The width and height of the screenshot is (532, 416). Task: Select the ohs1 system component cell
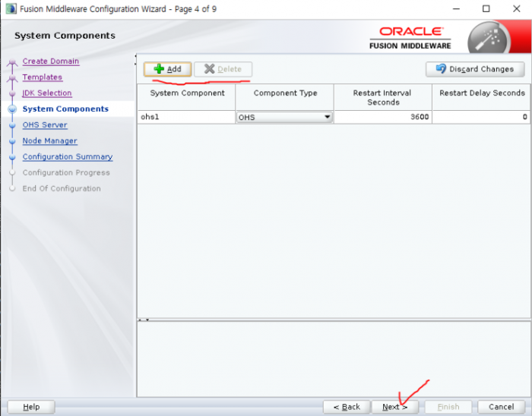click(x=186, y=117)
